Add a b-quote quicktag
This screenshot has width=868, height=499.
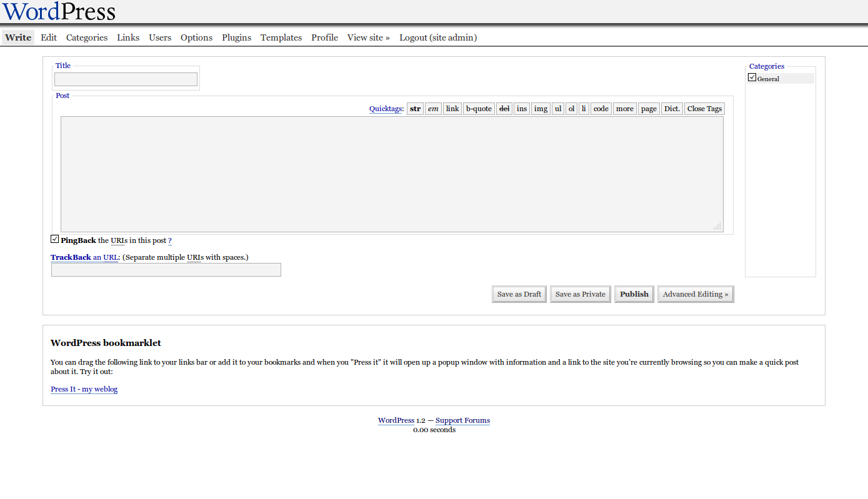coord(479,109)
